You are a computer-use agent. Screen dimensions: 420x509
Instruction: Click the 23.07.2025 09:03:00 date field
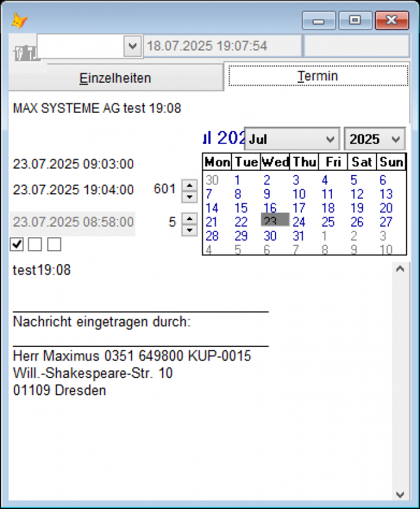pos(73,164)
